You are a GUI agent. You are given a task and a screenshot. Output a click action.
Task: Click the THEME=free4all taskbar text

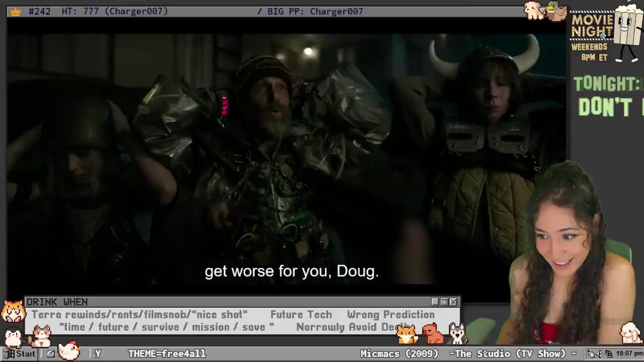(x=167, y=354)
